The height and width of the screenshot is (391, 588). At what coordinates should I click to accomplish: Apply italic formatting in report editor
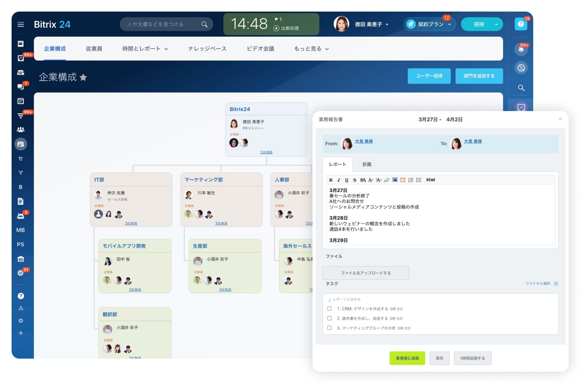point(339,180)
